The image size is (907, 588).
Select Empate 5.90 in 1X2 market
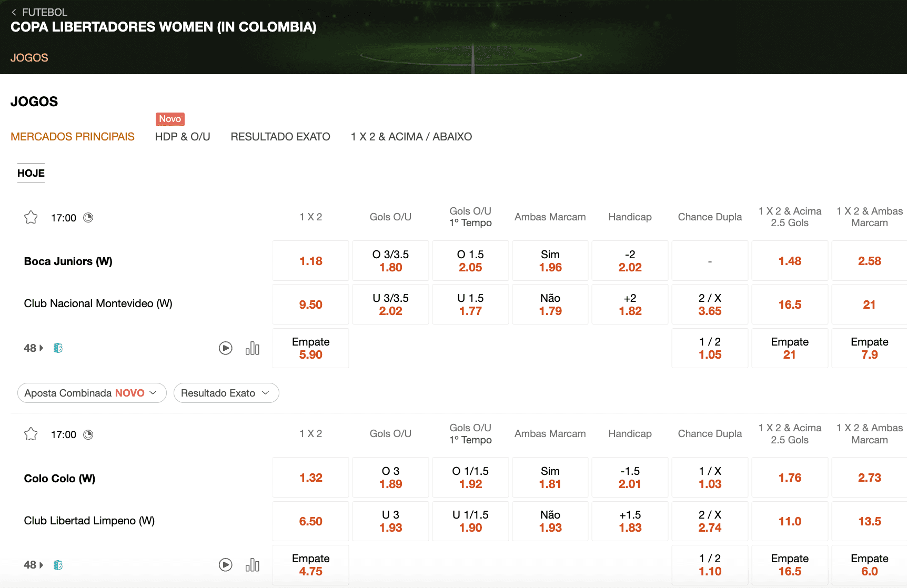pos(311,348)
